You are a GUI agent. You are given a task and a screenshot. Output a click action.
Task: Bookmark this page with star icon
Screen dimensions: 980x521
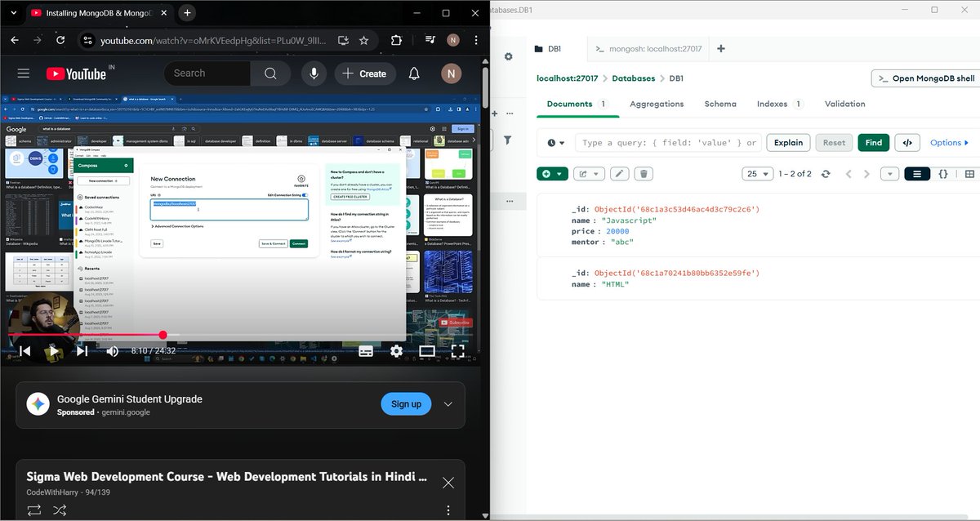pyautogui.click(x=363, y=40)
